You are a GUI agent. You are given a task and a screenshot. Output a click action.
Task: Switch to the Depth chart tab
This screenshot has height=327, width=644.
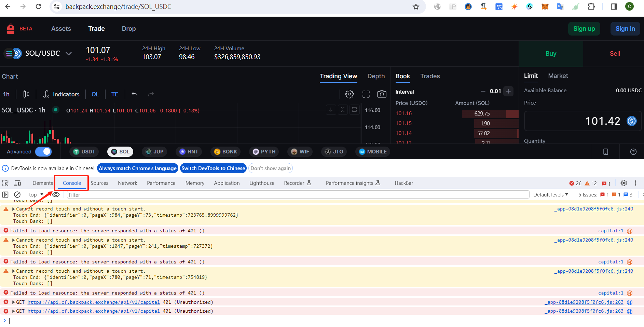click(x=376, y=76)
